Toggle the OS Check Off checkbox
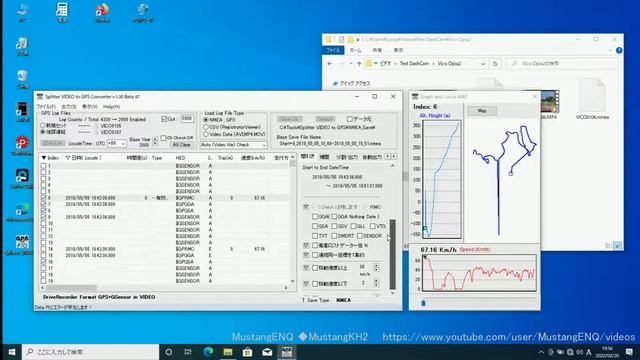The image size is (640, 360). pos(164,138)
